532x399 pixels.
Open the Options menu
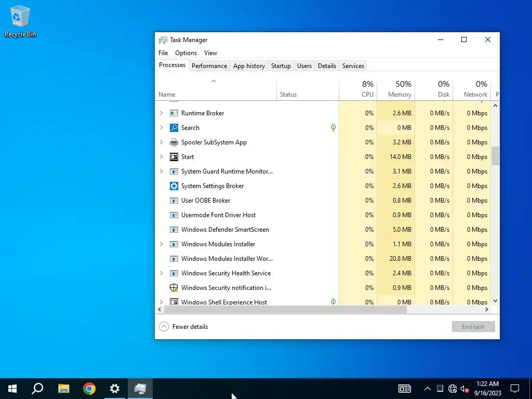[186, 53]
